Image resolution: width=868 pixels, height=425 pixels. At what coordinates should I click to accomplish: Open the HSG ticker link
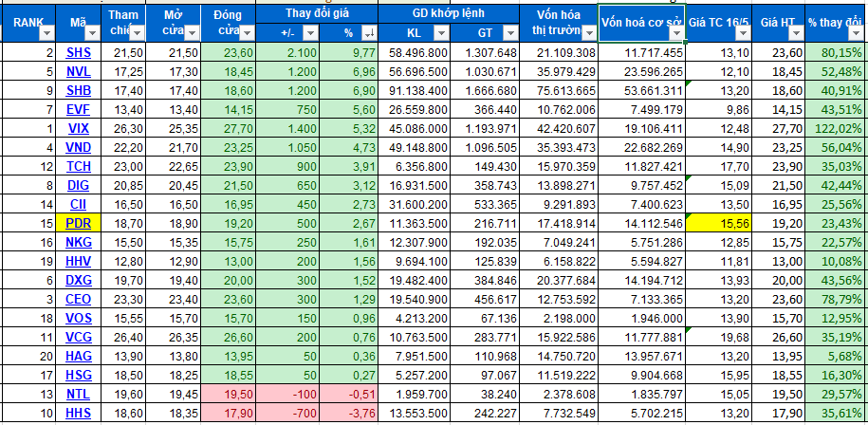click(78, 375)
